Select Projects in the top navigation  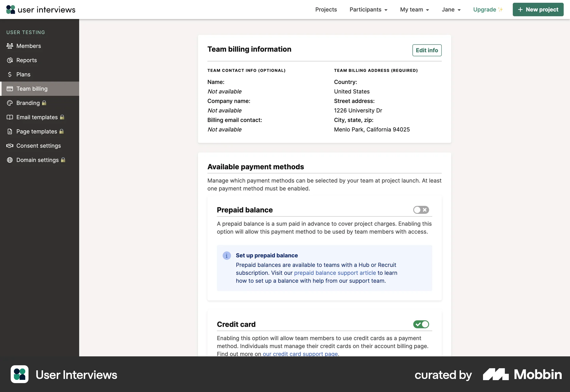[x=326, y=10]
